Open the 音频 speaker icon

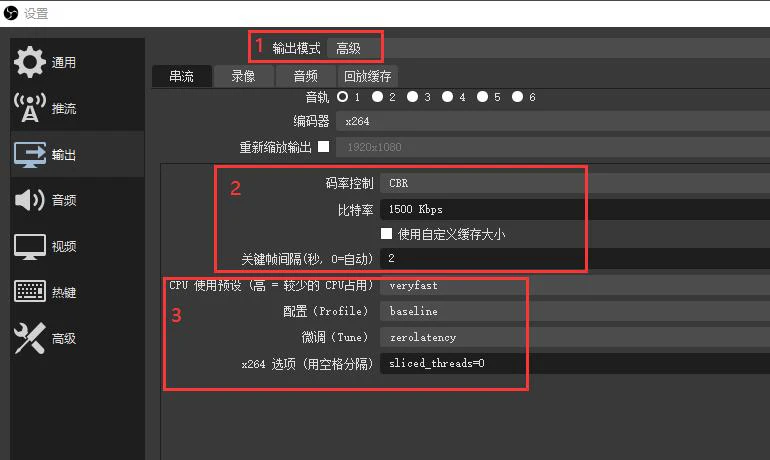coord(30,200)
